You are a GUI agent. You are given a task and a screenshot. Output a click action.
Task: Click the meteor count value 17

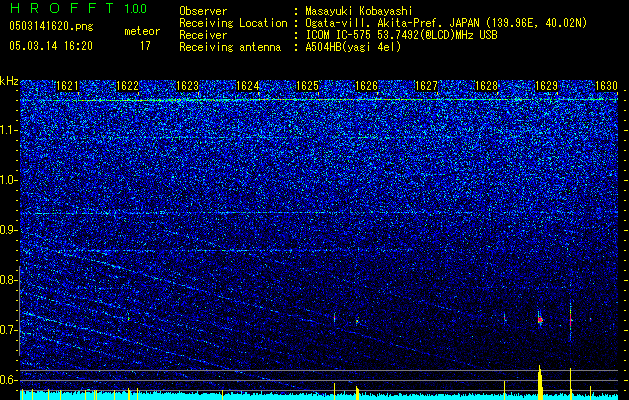pos(145,46)
